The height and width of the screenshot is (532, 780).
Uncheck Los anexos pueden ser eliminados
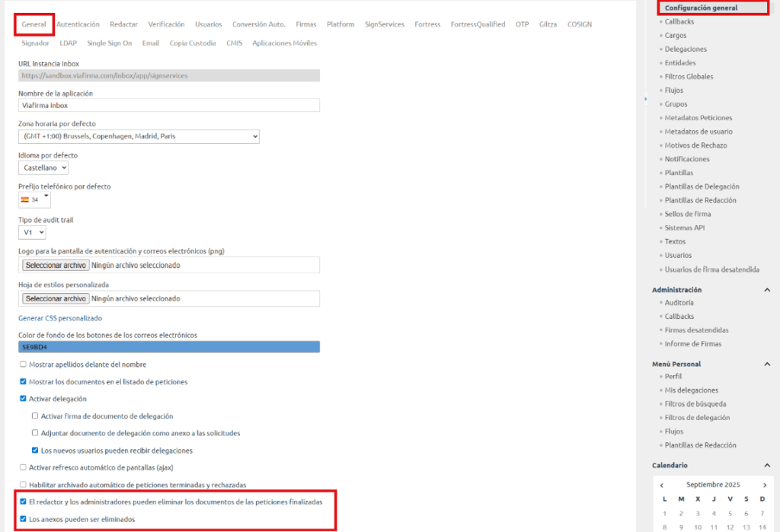[x=23, y=519]
